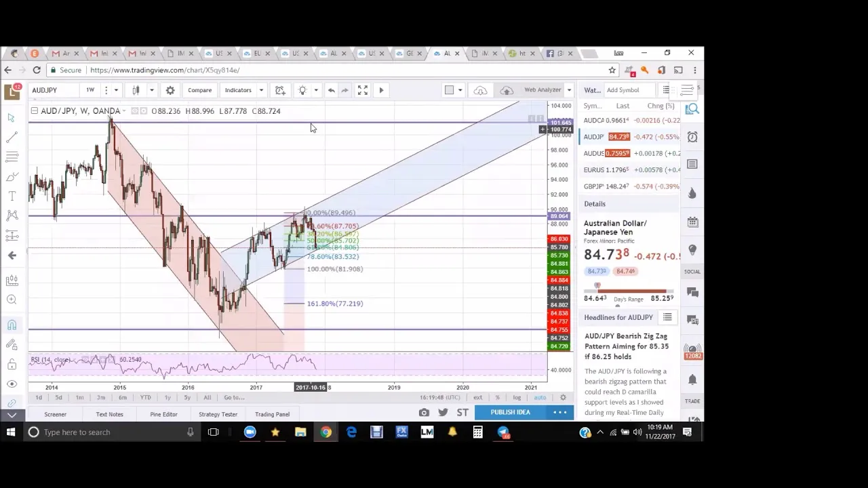
Task: Share chart on Twitter
Action: (x=443, y=412)
